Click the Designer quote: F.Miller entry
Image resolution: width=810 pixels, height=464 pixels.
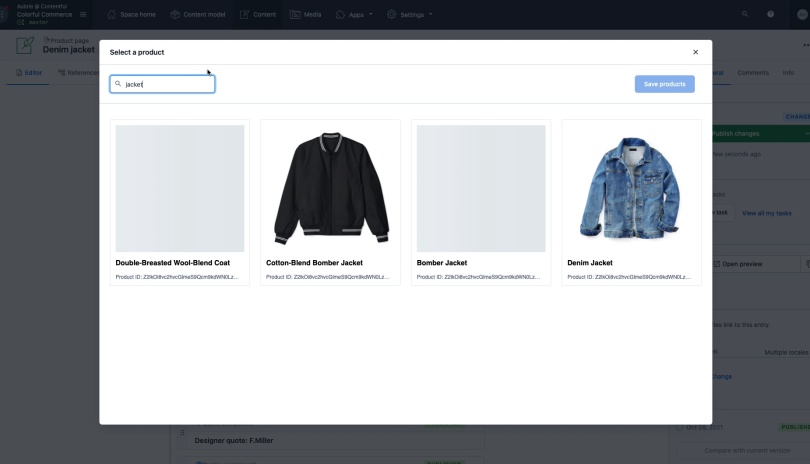pos(234,441)
